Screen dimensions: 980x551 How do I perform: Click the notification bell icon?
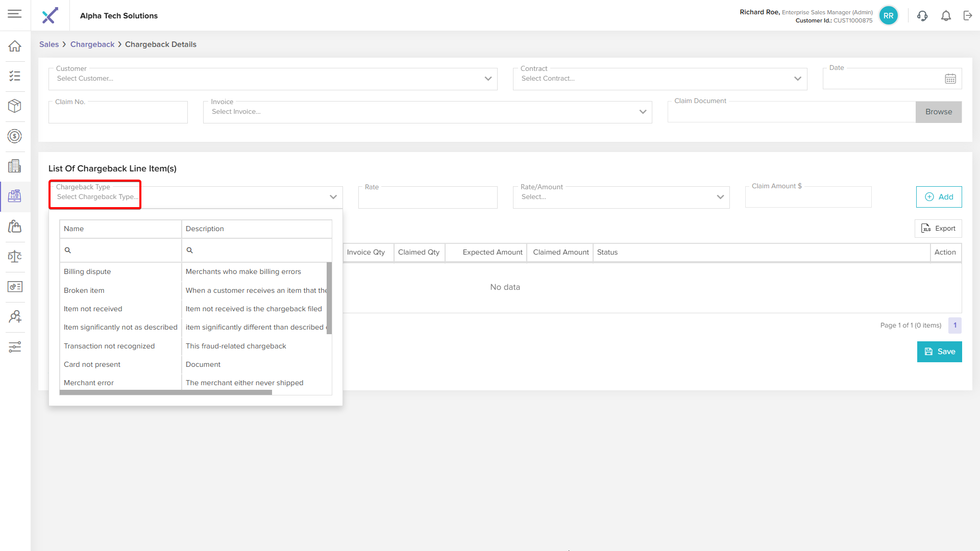click(x=946, y=16)
